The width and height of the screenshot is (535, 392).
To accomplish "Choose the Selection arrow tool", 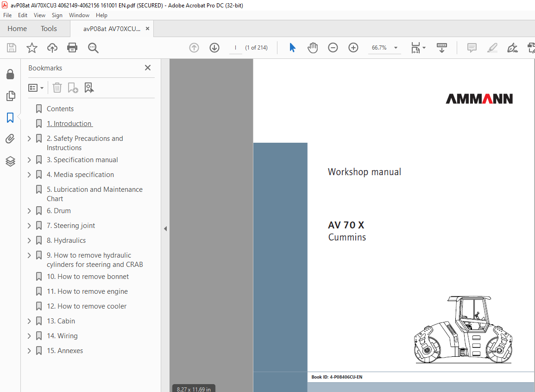I will (x=292, y=48).
